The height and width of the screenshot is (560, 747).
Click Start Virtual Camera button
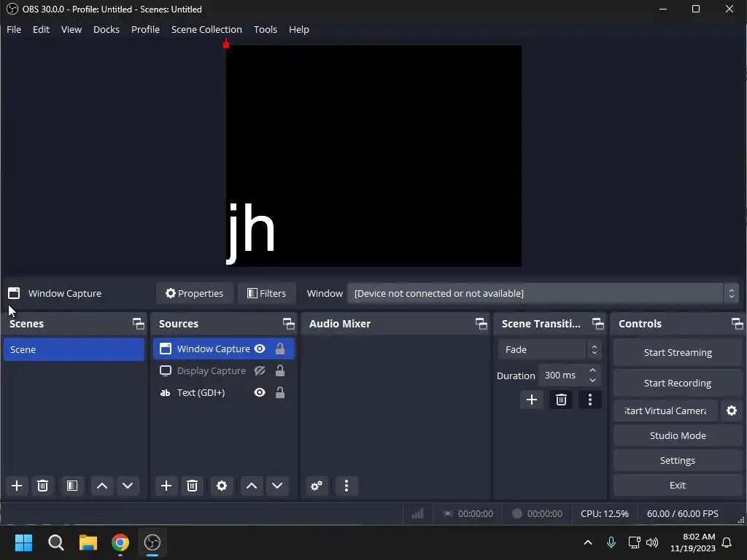click(x=665, y=411)
